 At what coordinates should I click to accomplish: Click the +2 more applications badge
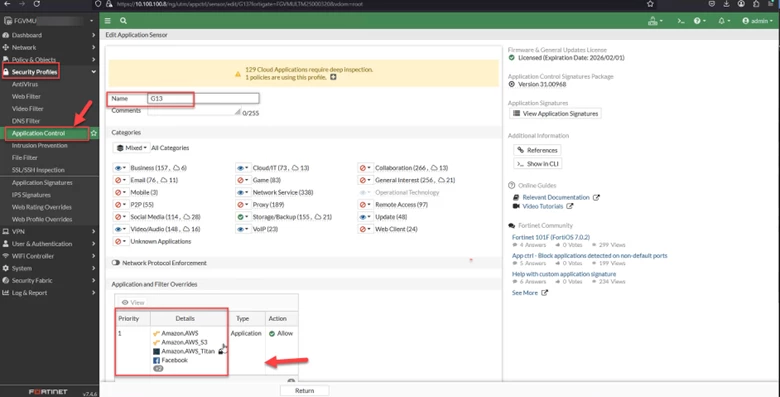[x=158, y=369]
